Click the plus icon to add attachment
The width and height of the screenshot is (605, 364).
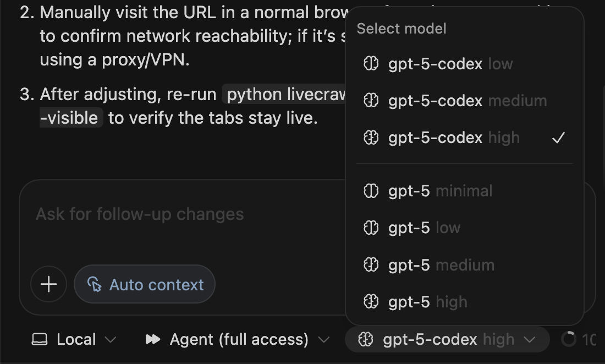(x=49, y=284)
